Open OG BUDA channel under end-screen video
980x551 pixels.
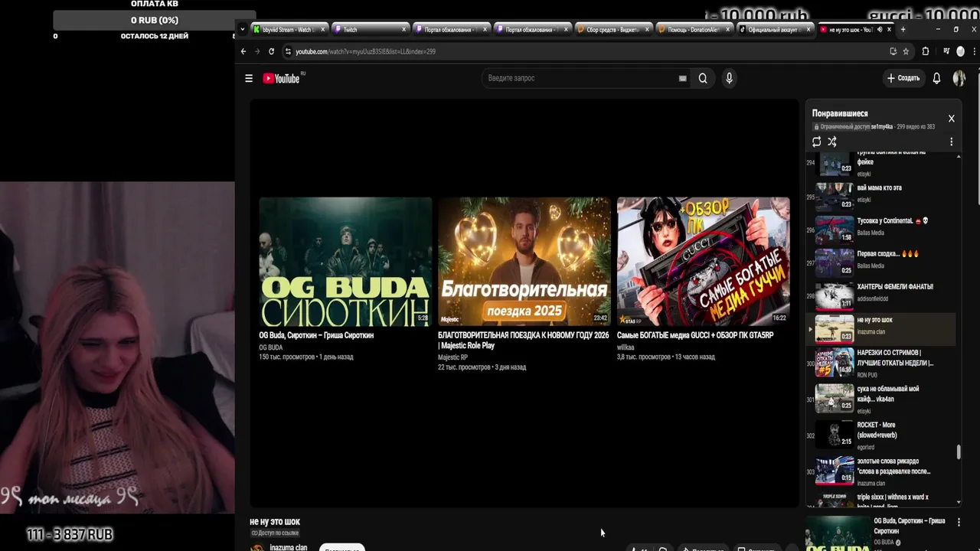click(270, 347)
